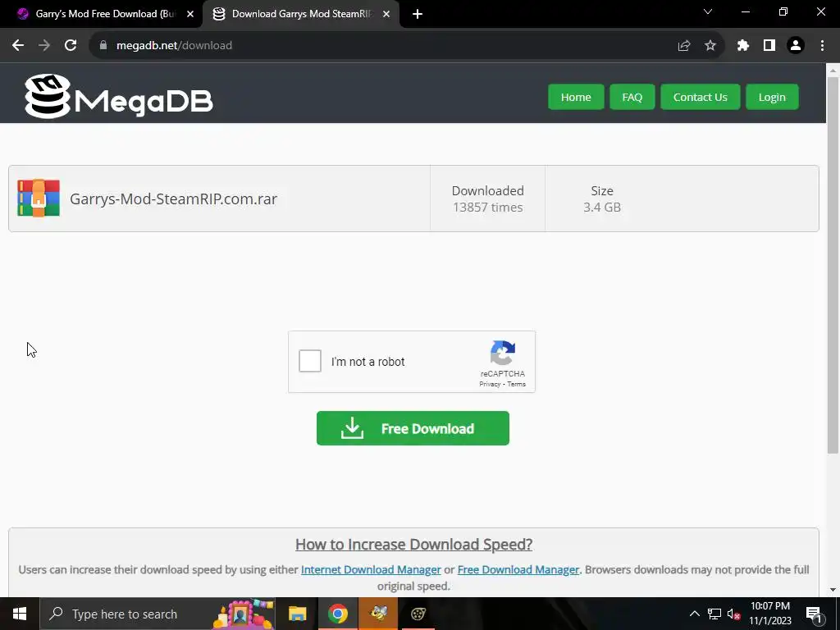
Task: Share this page via share icon
Action: 684,46
